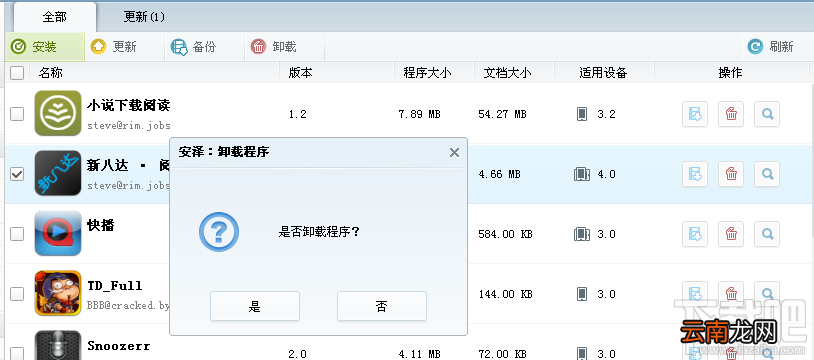Backup icon in 快播 row
Screen dimensions: 814x360
tap(695, 234)
